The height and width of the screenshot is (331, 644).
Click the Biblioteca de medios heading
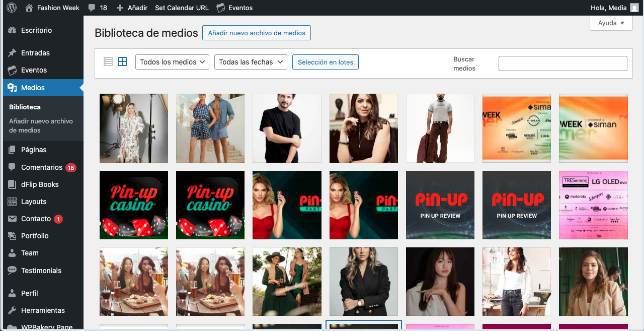click(146, 33)
